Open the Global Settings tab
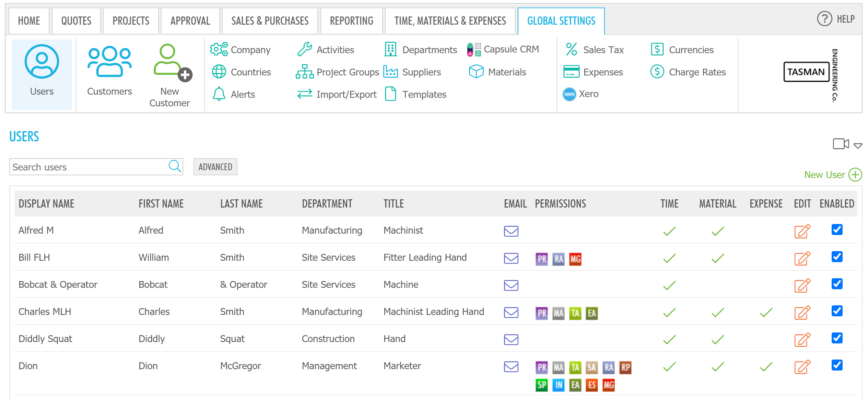Screen dimensions: 868x399 (x=561, y=20)
